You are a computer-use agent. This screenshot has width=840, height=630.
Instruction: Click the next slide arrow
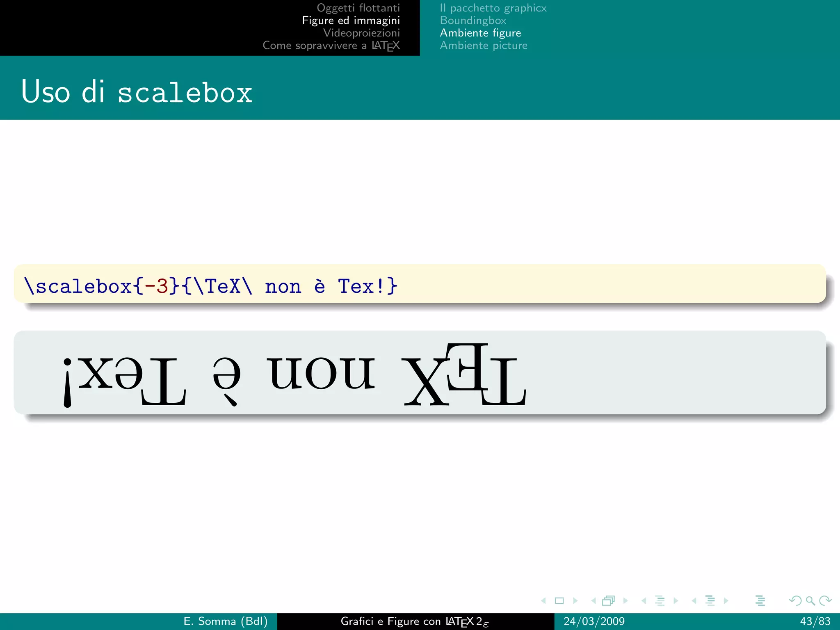point(575,601)
